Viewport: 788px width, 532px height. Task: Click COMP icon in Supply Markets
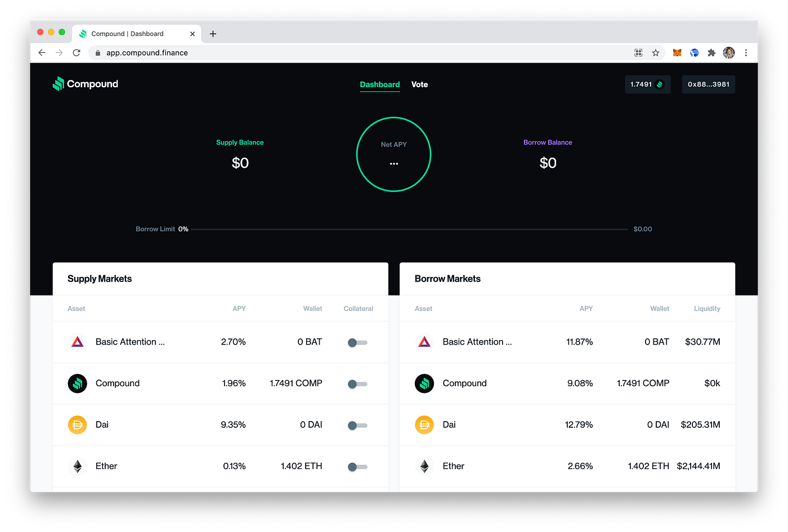(78, 383)
